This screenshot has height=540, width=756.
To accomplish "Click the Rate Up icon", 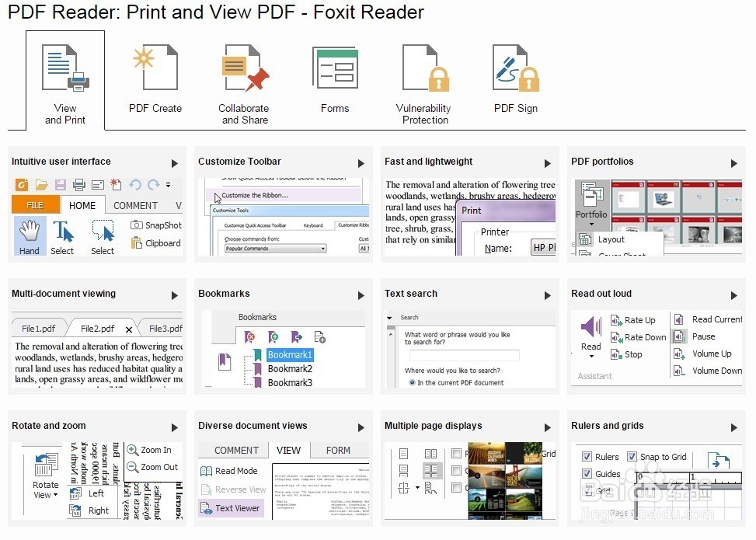I will [616, 320].
